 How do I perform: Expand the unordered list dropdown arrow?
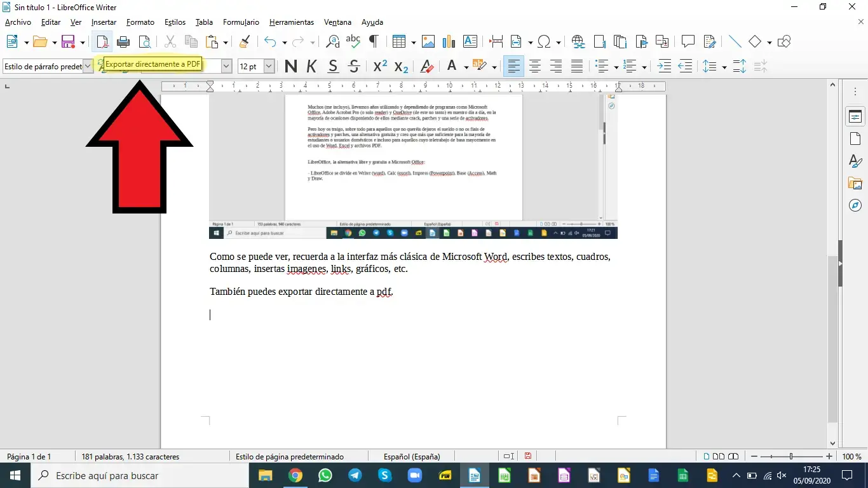pos(616,67)
